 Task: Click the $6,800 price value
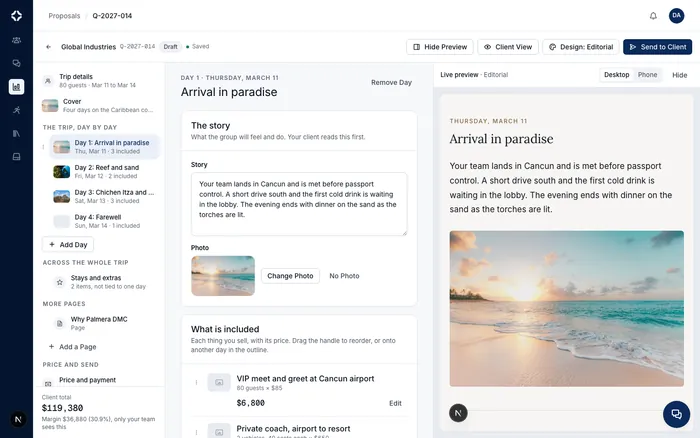click(250, 403)
